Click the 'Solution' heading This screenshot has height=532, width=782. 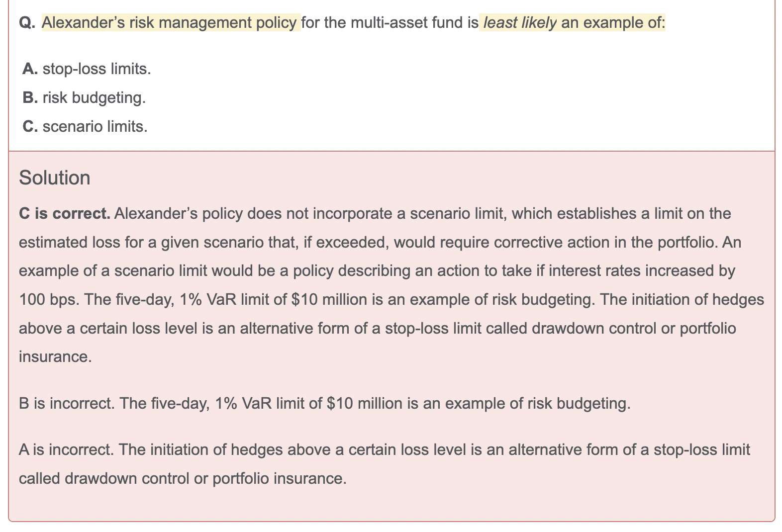pyautogui.click(x=55, y=177)
